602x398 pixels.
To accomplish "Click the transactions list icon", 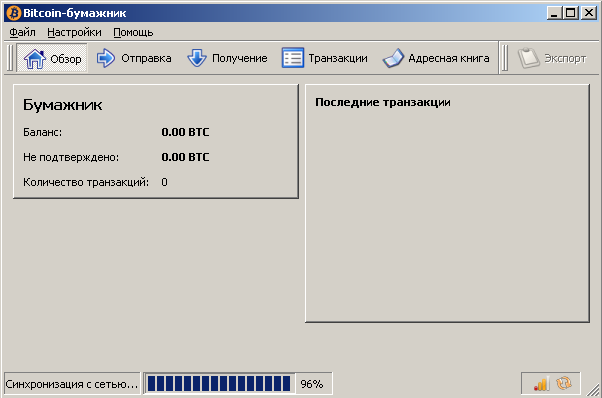I will pyautogui.click(x=293, y=58).
